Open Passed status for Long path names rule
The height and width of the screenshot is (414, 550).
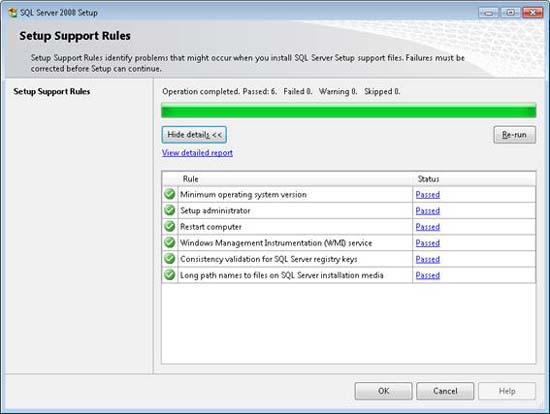coord(428,275)
